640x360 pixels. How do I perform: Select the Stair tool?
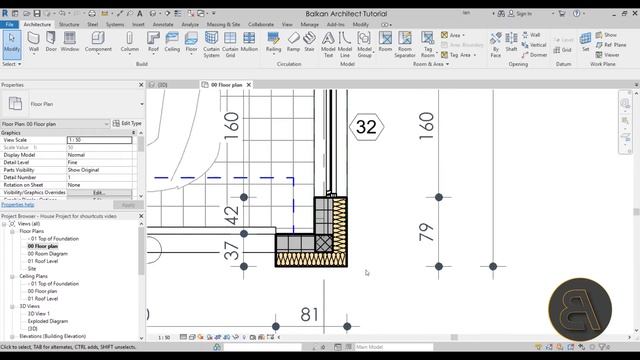click(309, 42)
